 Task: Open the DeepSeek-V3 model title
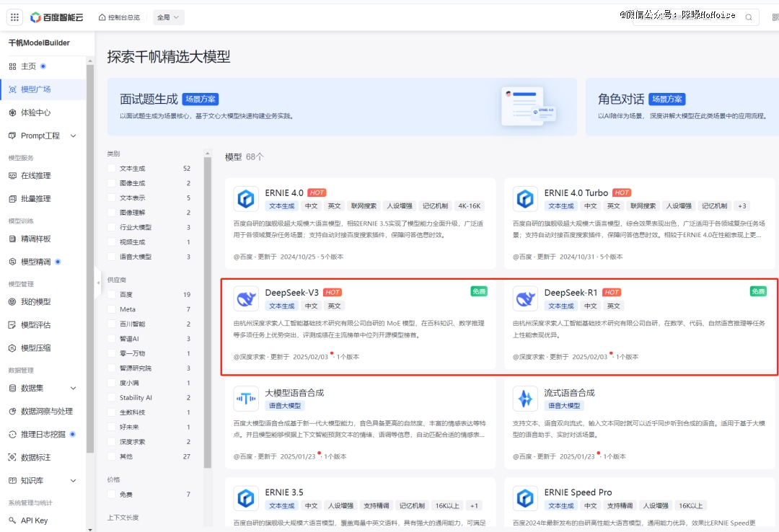coord(291,293)
